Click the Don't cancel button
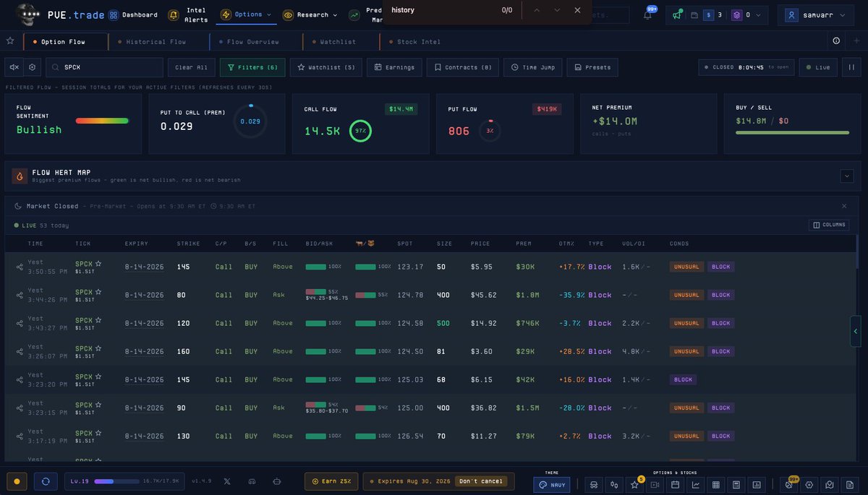868x495 pixels. pyautogui.click(x=481, y=481)
